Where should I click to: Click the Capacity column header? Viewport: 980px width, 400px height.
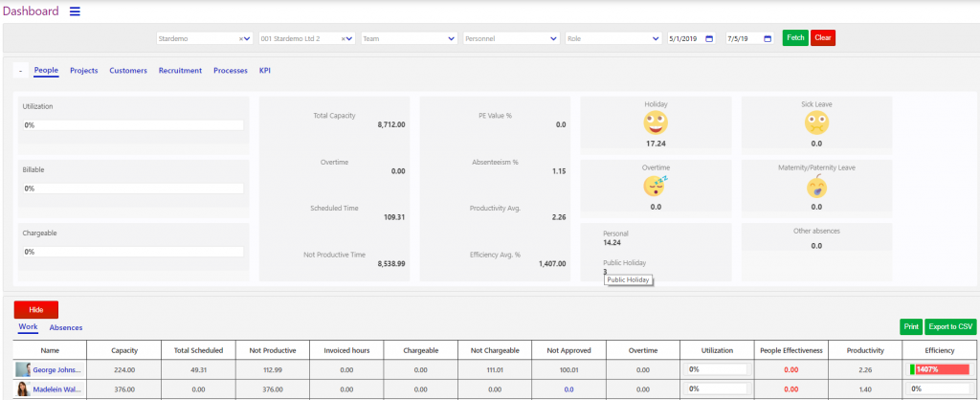click(124, 350)
